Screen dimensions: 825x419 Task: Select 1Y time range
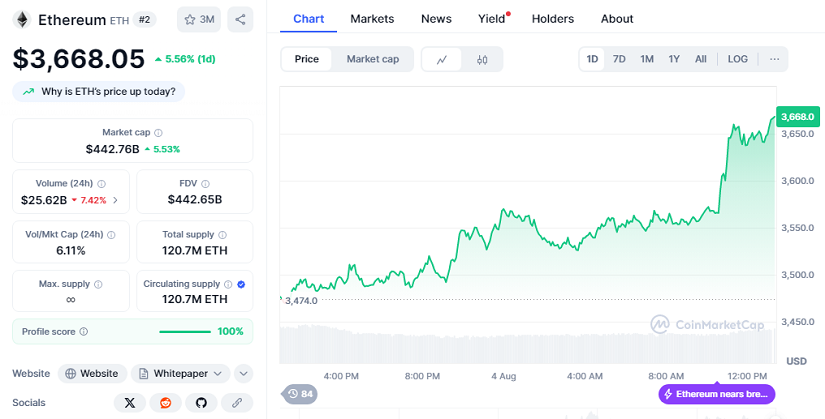pos(674,59)
